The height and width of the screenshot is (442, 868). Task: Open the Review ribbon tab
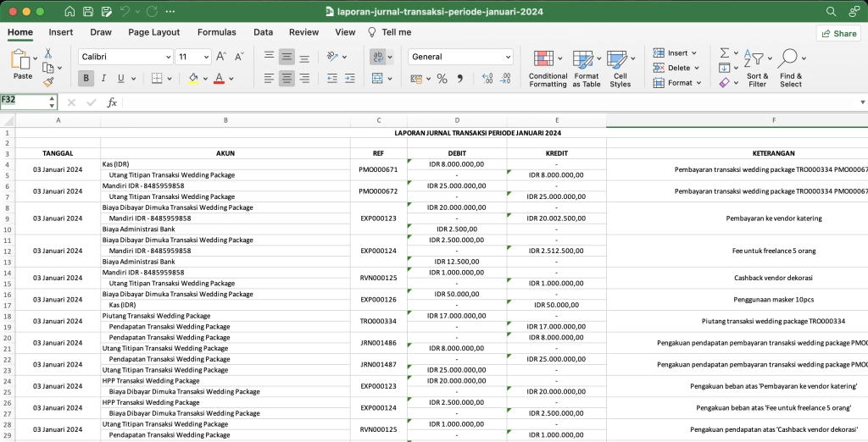(x=304, y=32)
